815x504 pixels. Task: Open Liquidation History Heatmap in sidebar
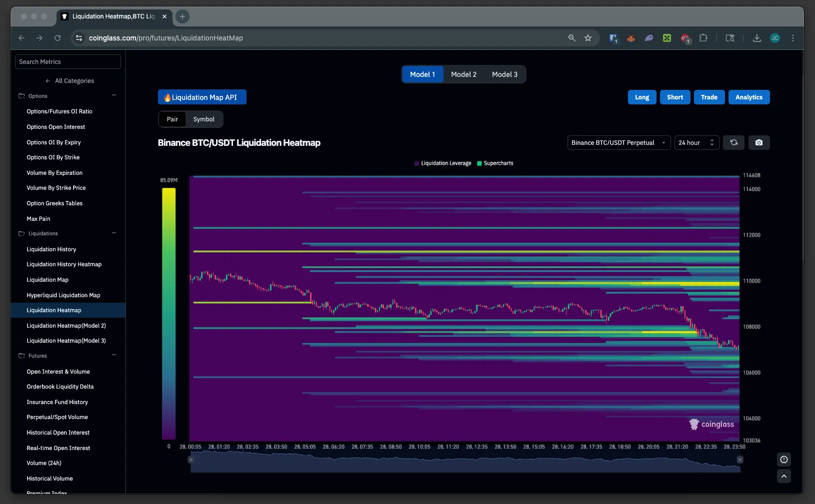(64, 264)
